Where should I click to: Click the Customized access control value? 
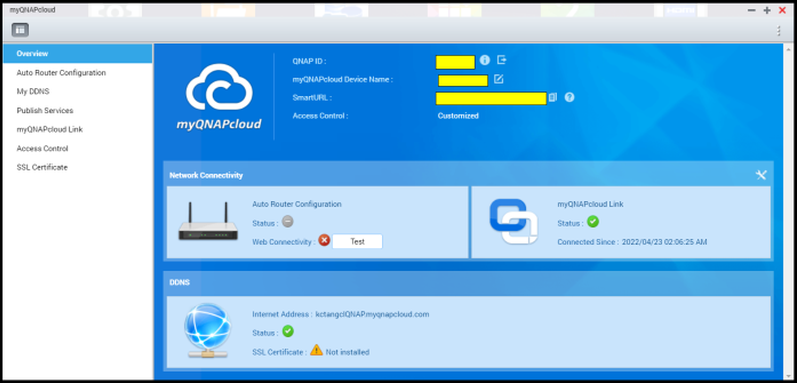(x=458, y=116)
